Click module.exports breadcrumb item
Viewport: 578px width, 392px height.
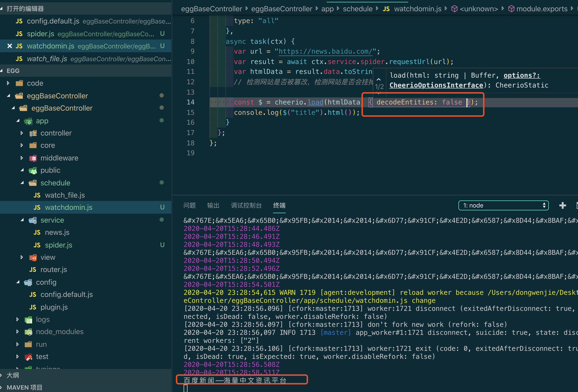542,9
